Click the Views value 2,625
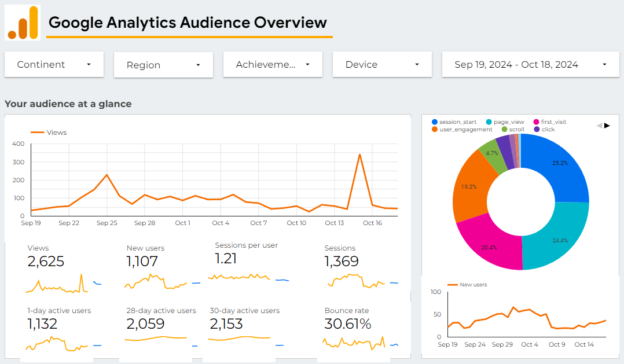 click(x=46, y=262)
